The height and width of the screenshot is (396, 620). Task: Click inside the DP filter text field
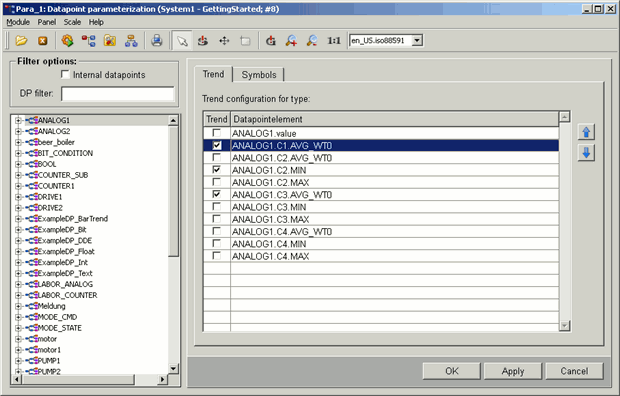click(x=118, y=94)
